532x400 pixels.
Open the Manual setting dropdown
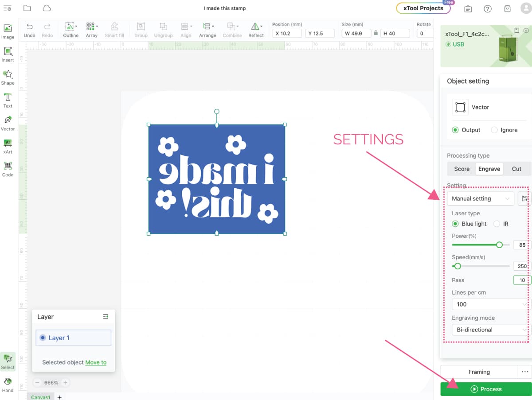coord(480,198)
